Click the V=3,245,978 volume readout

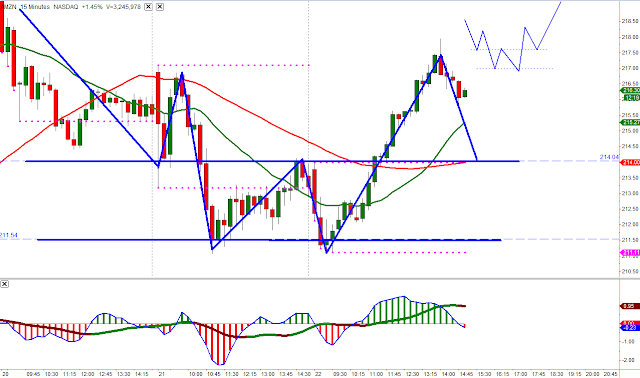point(123,7)
